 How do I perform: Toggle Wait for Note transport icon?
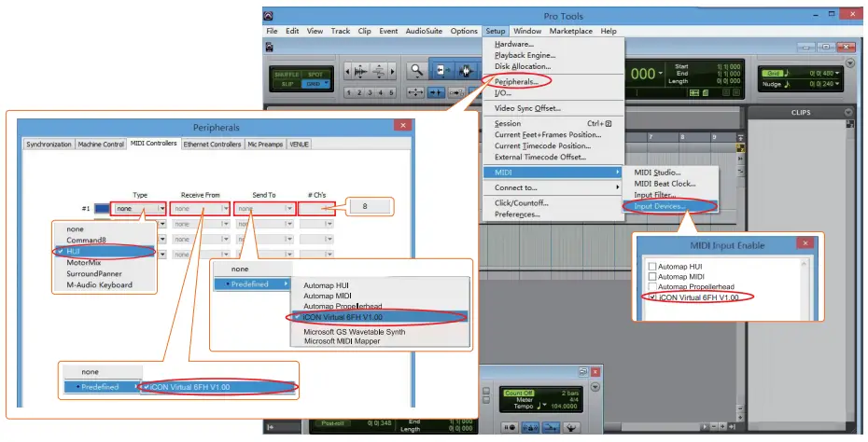point(510,427)
